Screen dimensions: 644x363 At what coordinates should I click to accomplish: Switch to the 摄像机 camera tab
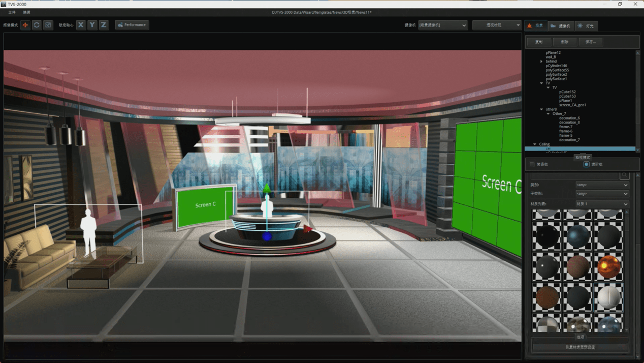(560, 25)
